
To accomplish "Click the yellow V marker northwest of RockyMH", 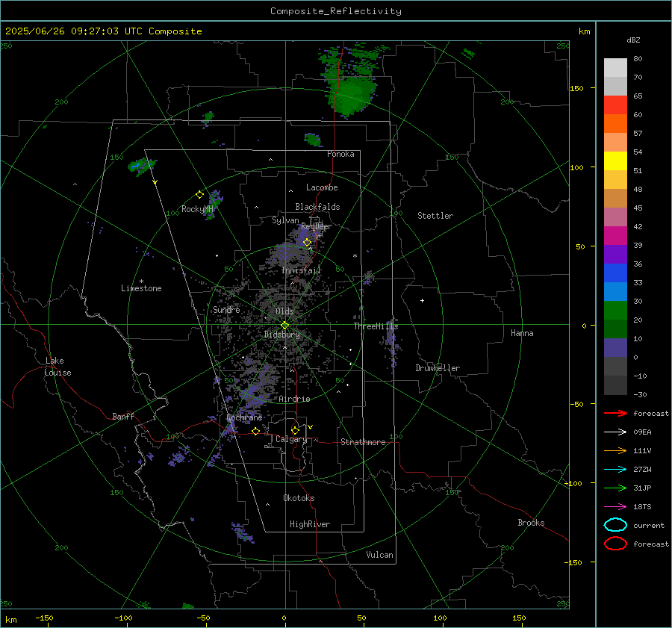I will (x=155, y=182).
